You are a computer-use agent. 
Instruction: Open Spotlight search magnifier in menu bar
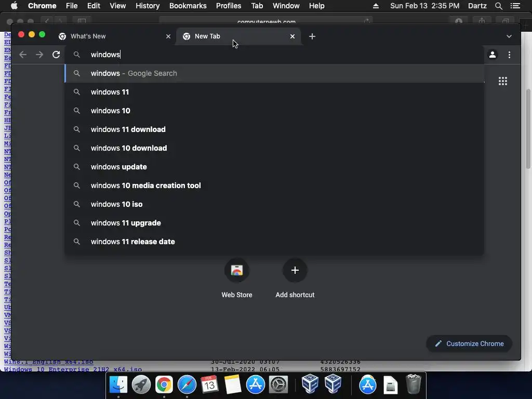click(x=498, y=6)
